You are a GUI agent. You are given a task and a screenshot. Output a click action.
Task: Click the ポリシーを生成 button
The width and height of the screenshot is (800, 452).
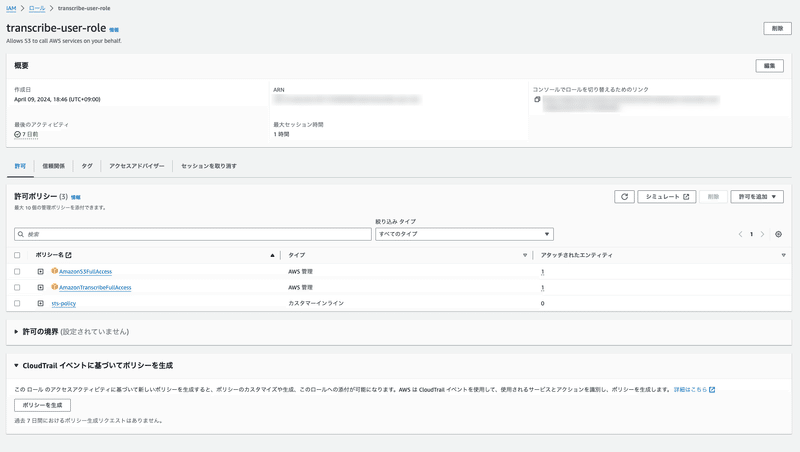(42, 405)
